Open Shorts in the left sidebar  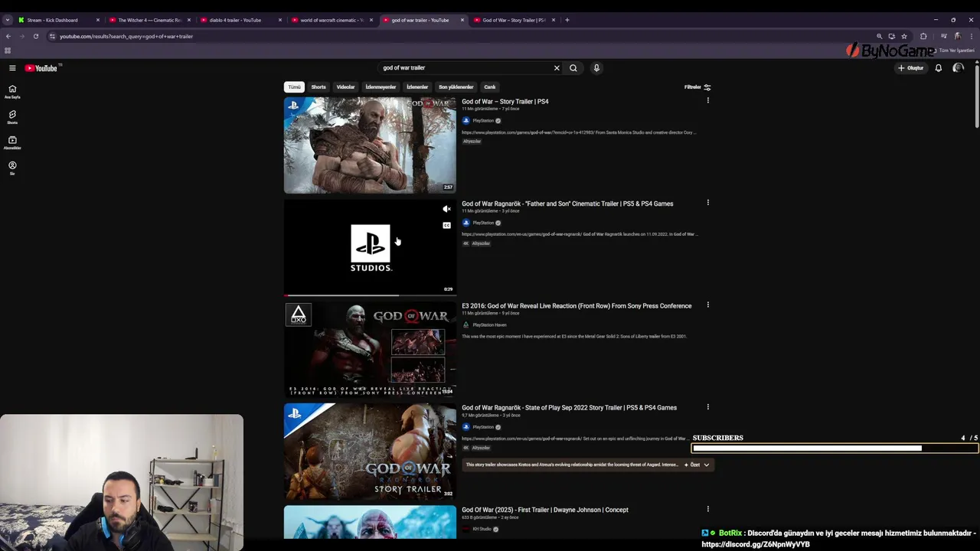tap(12, 117)
